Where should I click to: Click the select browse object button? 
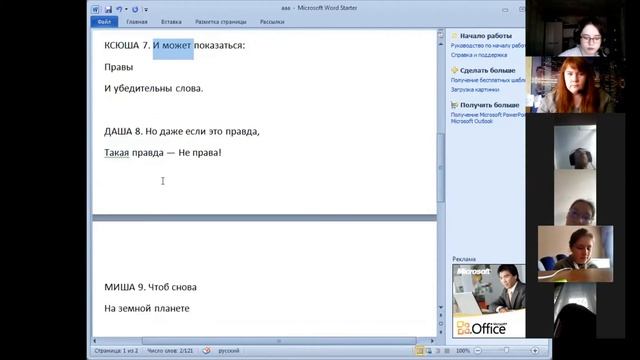pos(441,324)
